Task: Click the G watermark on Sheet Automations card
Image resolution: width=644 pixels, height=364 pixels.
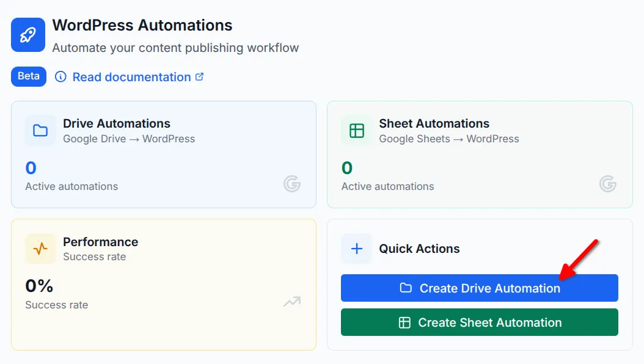Action: [608, 184]
